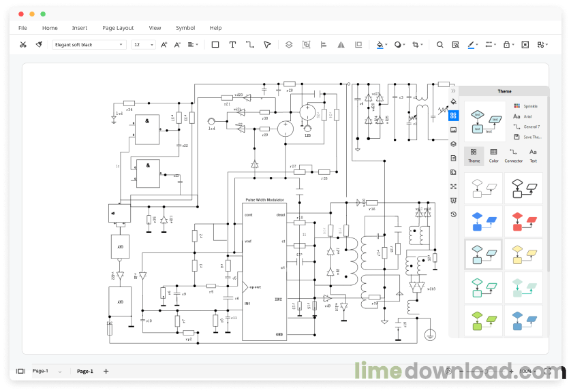Open the Layers icon in toolbar
The width and height of the screenshot is (571, 392).
pos(289,45)
